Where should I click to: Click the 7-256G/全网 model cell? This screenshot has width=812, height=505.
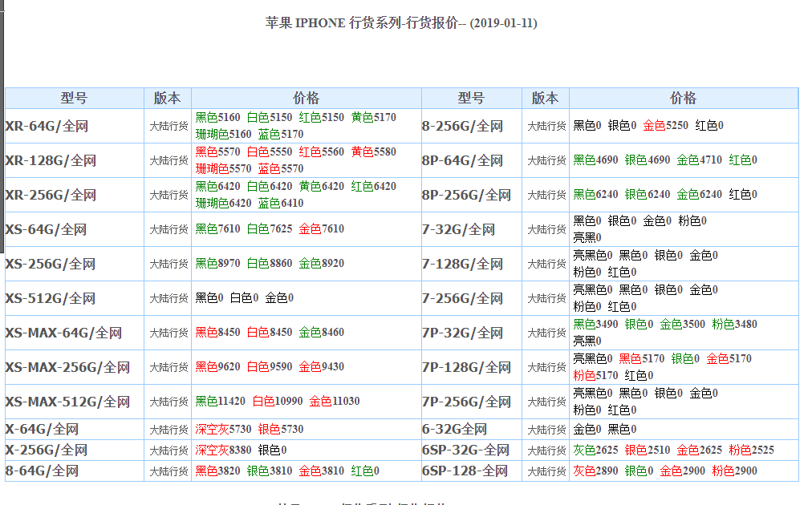pyautogui.click(x=472, y=298)
